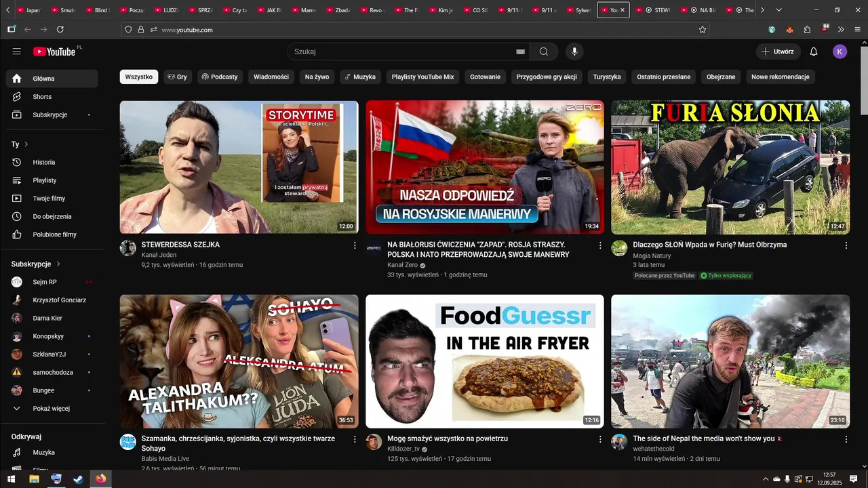Open samochodoza subscription channel

[52, 372]
